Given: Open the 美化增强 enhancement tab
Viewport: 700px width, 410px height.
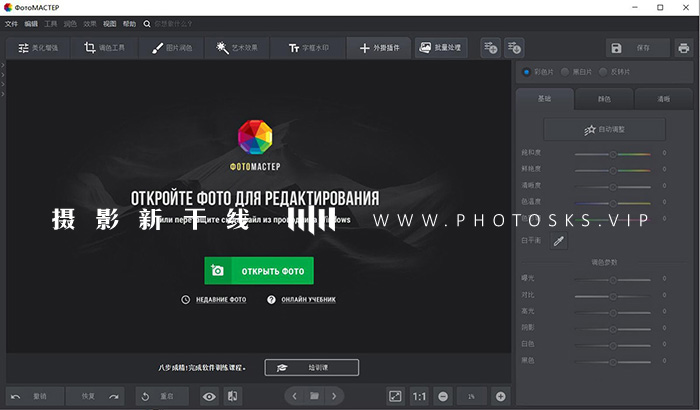Looking at the screenshot, I should 38,48.
